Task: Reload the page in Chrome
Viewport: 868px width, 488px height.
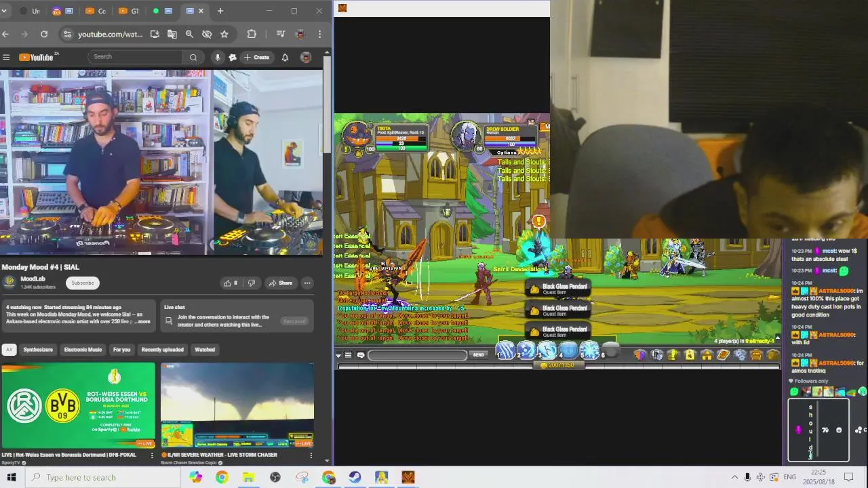Action: click(44, 34)
